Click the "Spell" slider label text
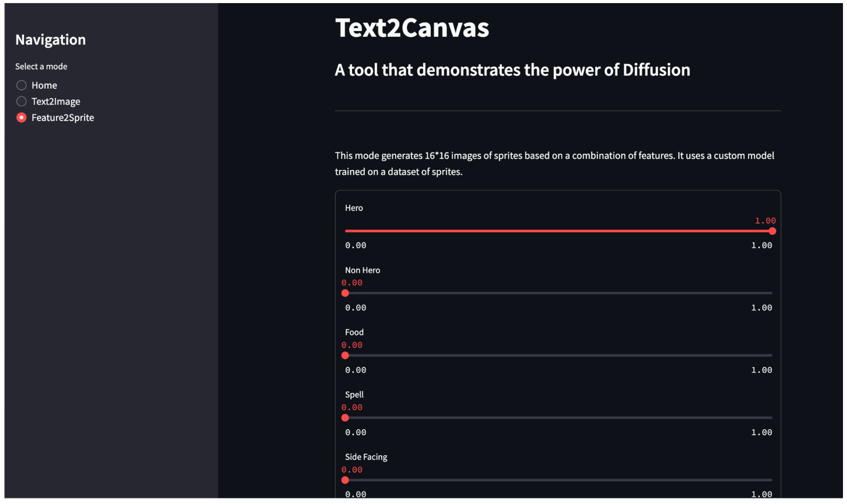Image resolution: width=847 pixels, height=504 pixels. pos(355,395)
